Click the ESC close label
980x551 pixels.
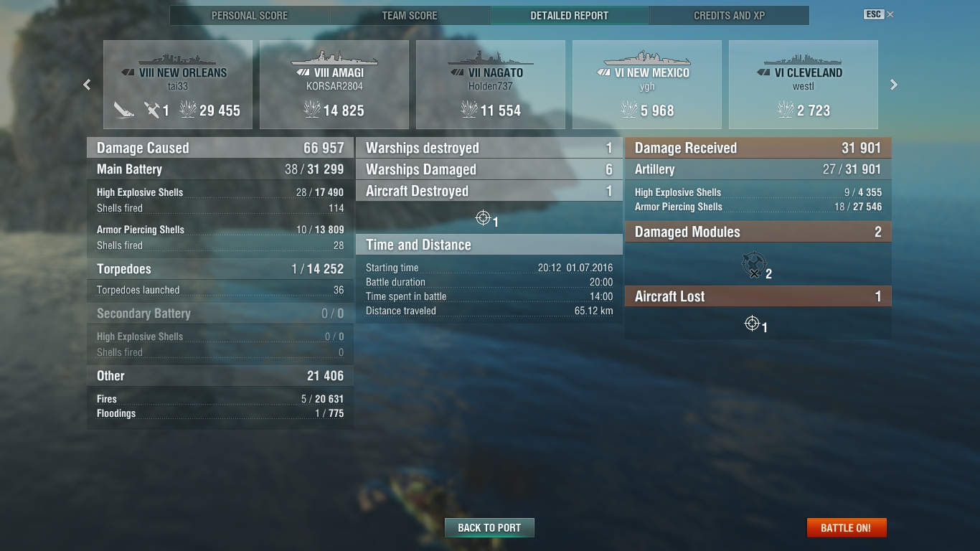(x=873, y=14)
